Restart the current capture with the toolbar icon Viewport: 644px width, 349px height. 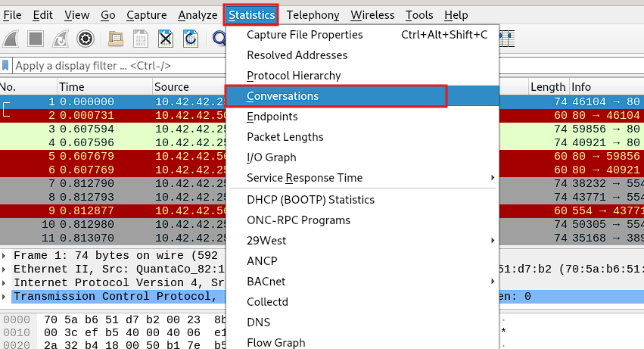[x=61, y=39]
